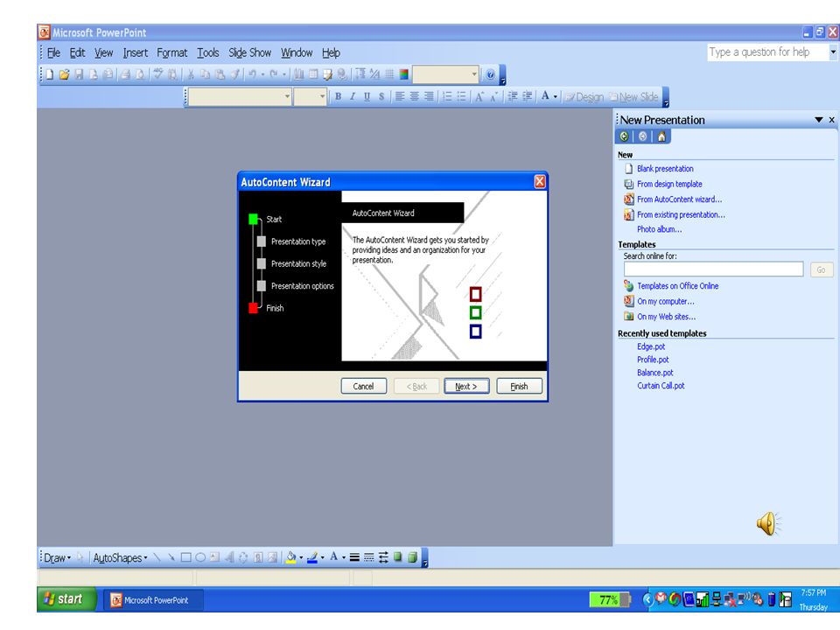Open the Edit menu
Screen dimensions: 840x630
[77, 52]
